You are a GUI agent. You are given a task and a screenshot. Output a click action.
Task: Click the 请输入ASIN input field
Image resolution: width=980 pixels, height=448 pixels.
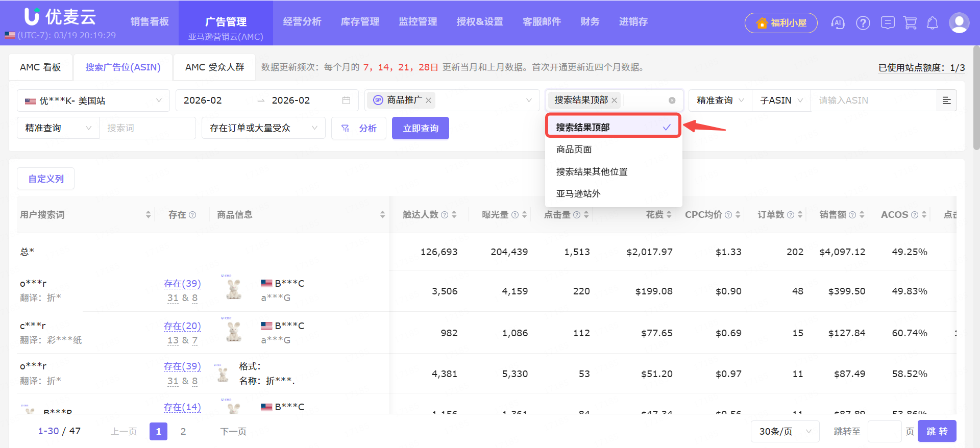click(x=873, y=101)
